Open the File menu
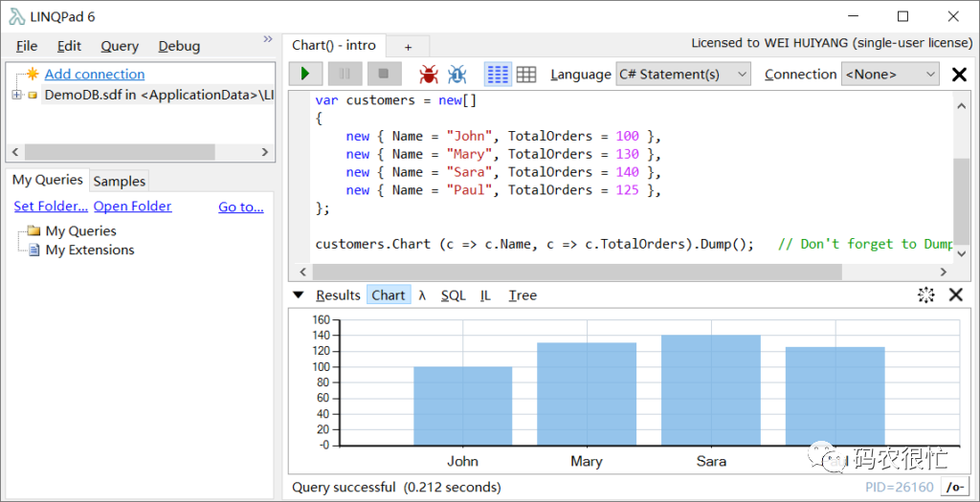Image resolution: width=980 pixels, height=502 pixels. (x=27, y=46)
